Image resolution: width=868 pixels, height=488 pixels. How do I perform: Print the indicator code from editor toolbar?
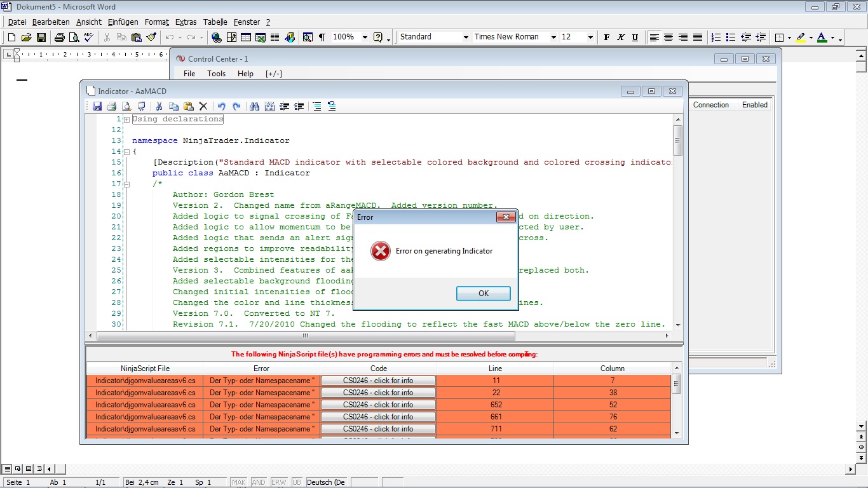click(x=112, y=106)
